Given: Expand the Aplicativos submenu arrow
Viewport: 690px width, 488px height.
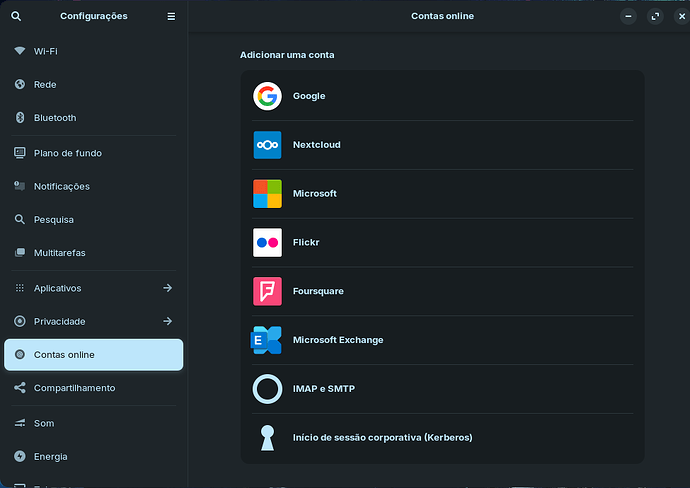Looking at the screenshot, I should click(x=167, y=288).
